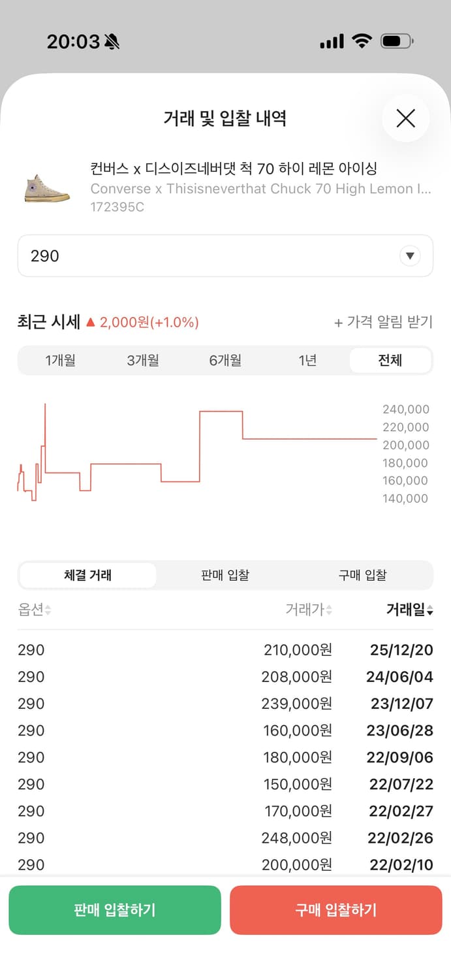Close the 거래 및 입찰 내역 modal
The image size is (451, 980).
point(405,118)
